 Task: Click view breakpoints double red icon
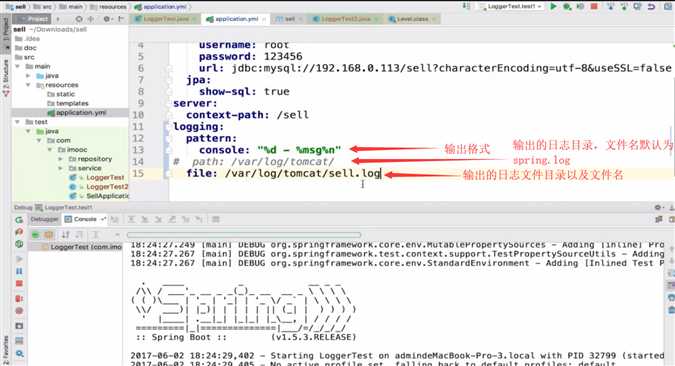pos(19,298)
